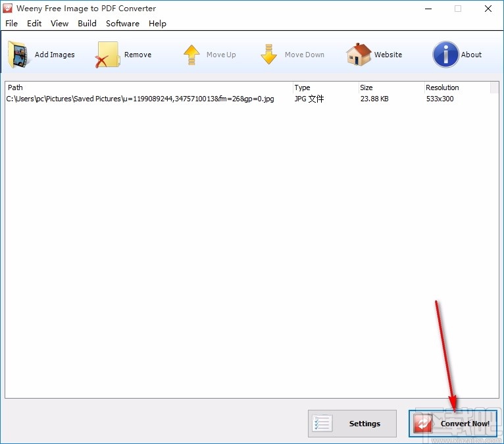
Task: Open the View menu
Action: [x=59, y=24]
